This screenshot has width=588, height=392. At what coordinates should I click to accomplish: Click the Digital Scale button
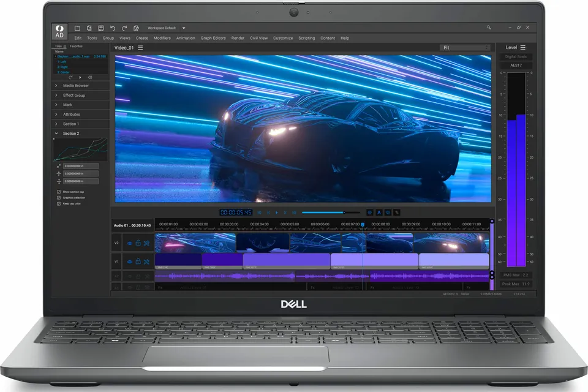tap(516, 56)
